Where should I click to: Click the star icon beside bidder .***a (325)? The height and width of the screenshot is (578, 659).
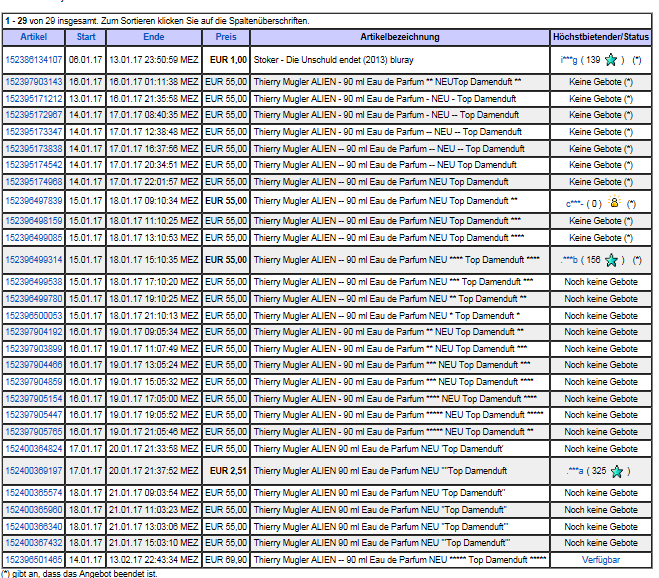pos(617,471)
